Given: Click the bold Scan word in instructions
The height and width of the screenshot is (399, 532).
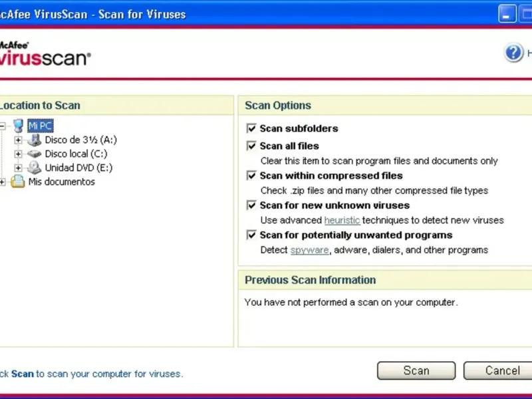Looking at the screenshot, I should tap(23, 374).
